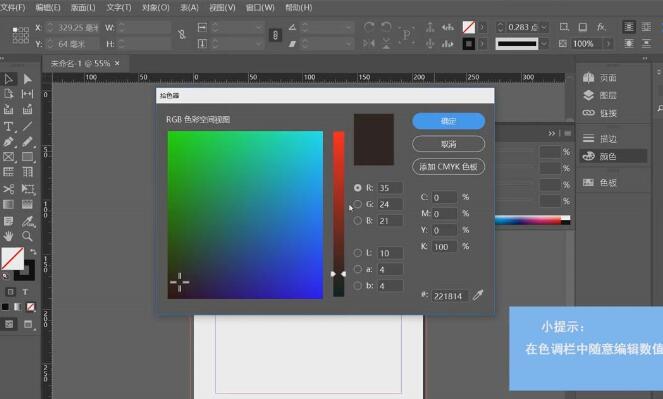
Task: Click the 确定 OK button
Action: 448,121
